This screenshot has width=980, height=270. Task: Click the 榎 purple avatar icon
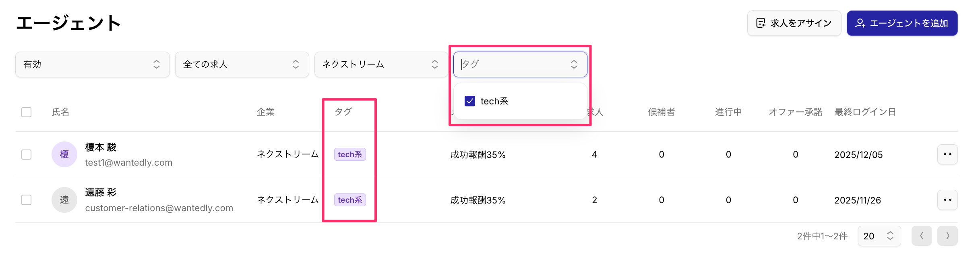64,154
